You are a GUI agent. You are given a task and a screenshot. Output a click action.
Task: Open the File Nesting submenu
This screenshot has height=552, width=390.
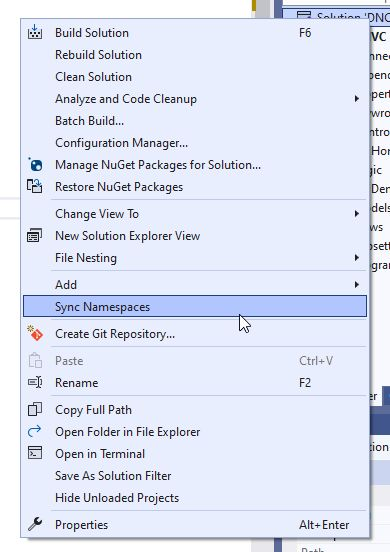tap(195, 258)
